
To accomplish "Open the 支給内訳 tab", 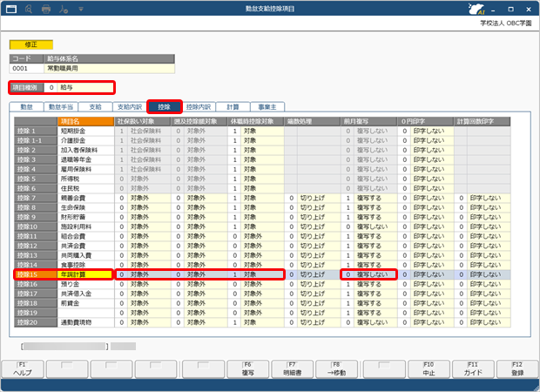I will click(x=129, y=105).
